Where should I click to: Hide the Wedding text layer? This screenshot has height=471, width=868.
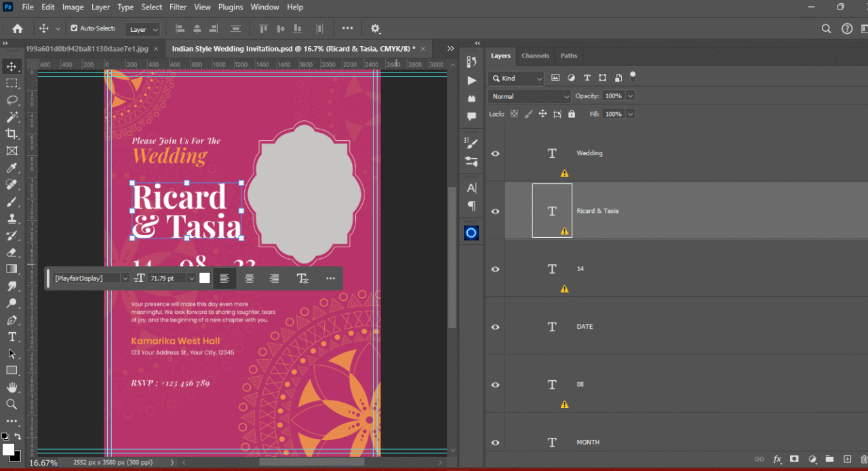click(495, 154)
